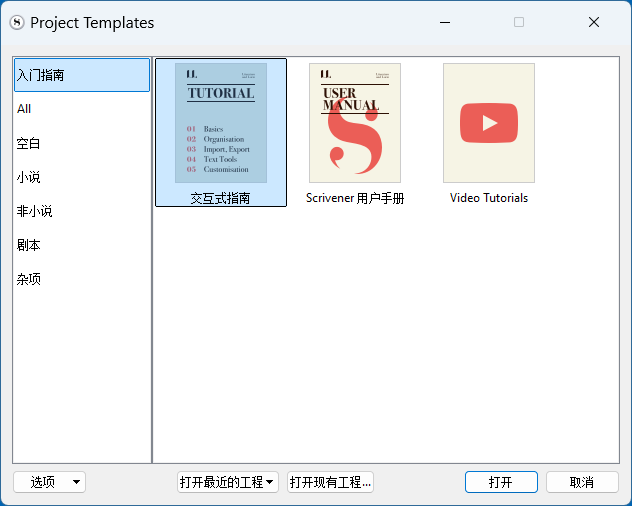Click the Scrivener logo icon in title bar
The width and height of the screenshot is (632, 506).
[x=17, y=23]
